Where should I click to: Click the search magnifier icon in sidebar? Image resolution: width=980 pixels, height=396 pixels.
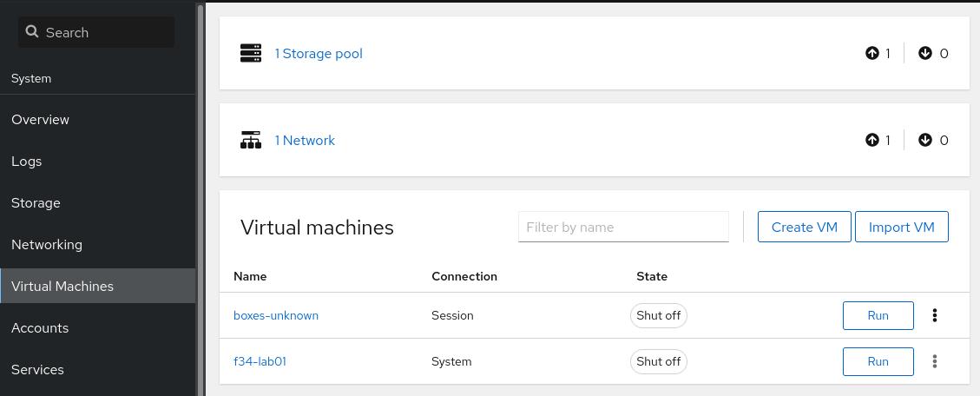[x=32, y=32]
